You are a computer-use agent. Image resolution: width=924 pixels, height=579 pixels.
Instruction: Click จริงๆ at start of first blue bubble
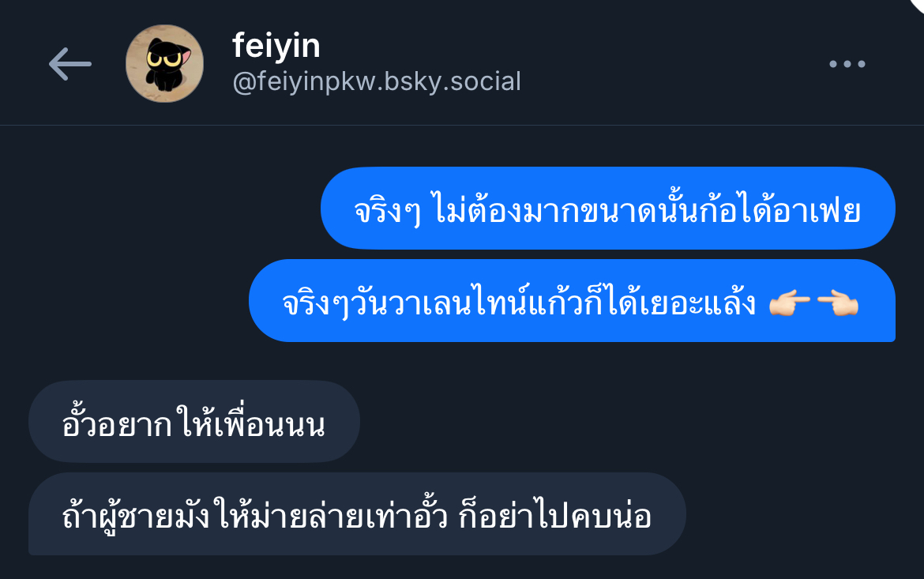pos(387,211)
